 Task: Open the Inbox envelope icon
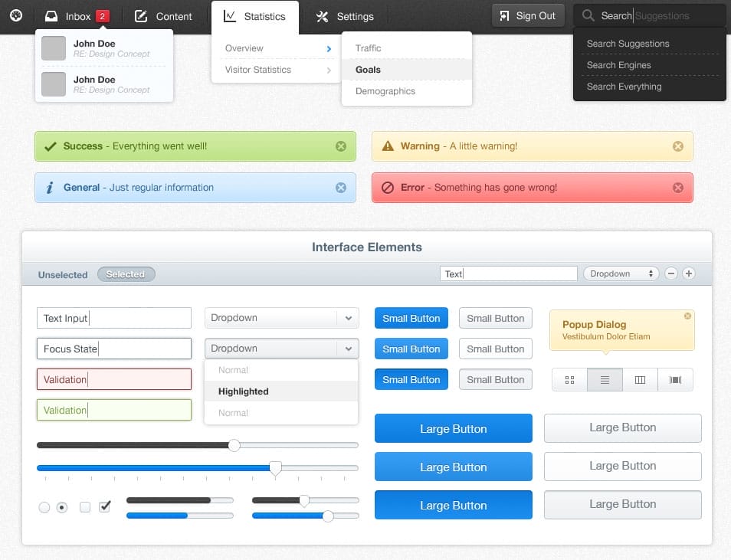point(51,15)
